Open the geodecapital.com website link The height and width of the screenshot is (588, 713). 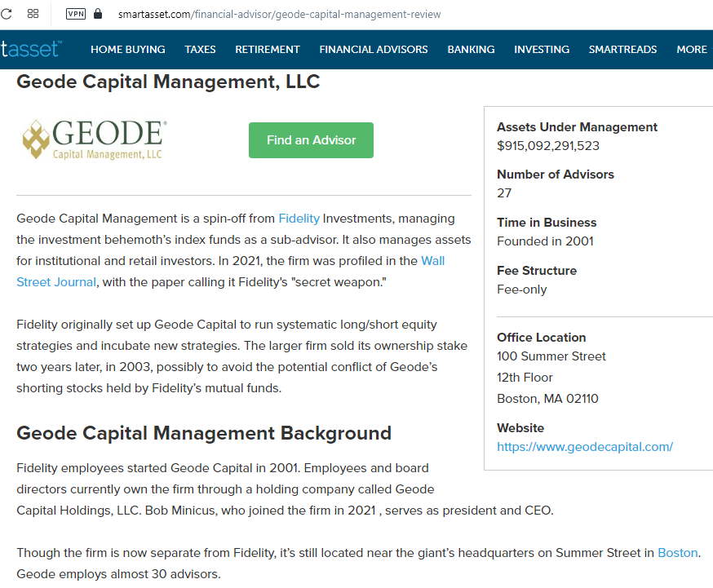pos(585,447)
